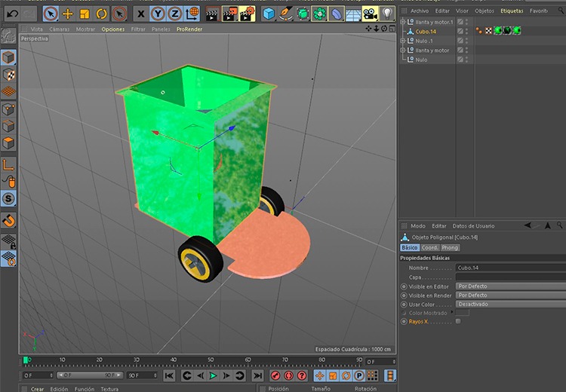Click the Render to Picture Viewer icon
Screen dimensions: 566x392
click(230, 13)
